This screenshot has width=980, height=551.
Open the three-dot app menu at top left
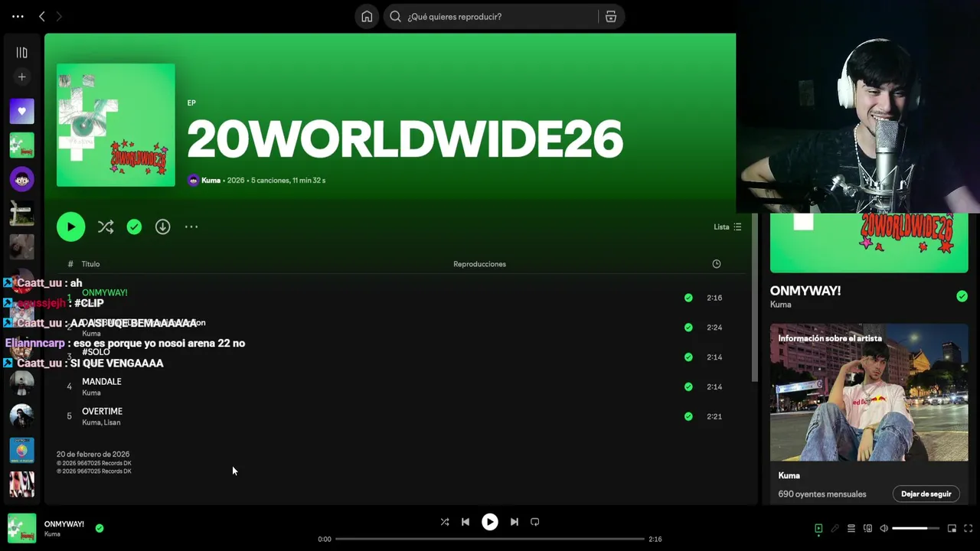[18, 16]
